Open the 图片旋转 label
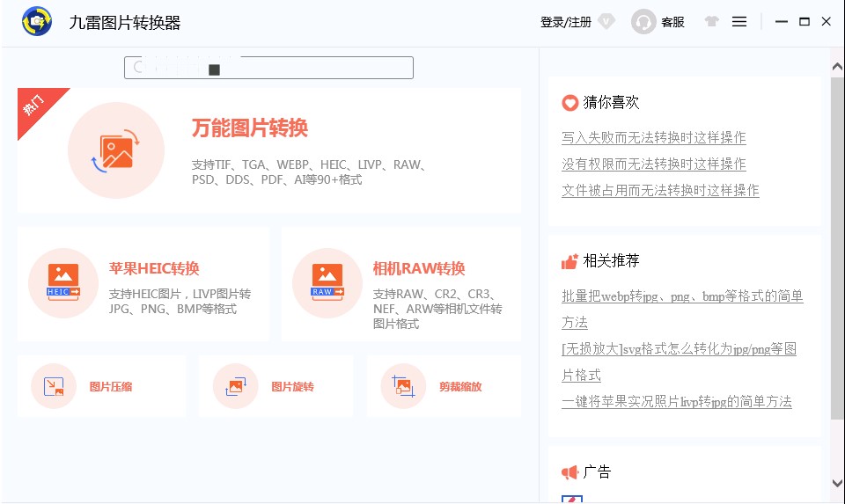The height and width of the screenshot is (504, 845). 292,387
